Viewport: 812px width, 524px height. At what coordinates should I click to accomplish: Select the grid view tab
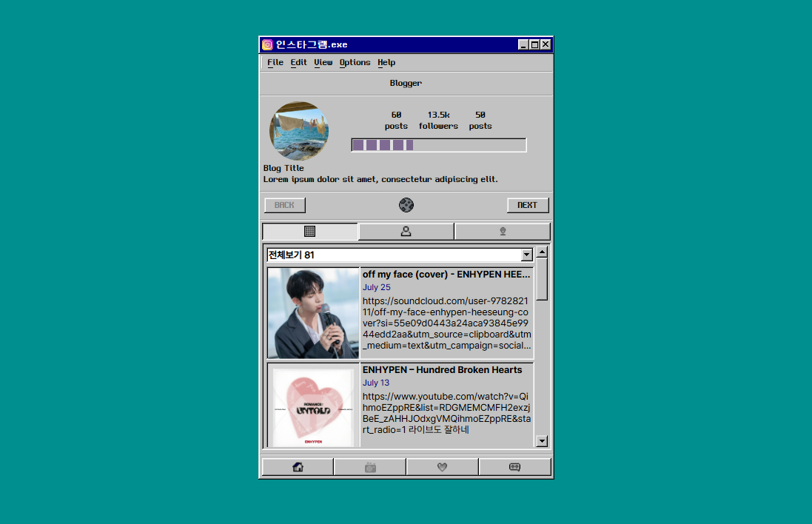coord(309,232)
